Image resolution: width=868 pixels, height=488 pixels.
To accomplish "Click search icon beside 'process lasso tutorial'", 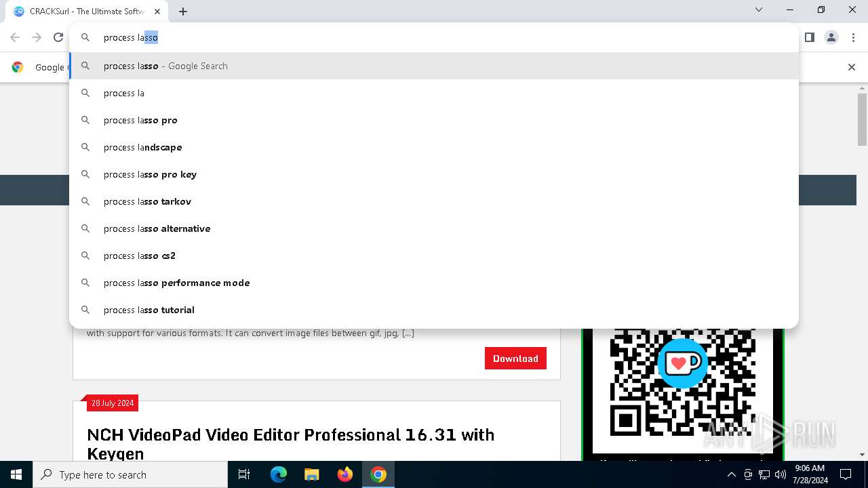I will (x=85, y=310).
